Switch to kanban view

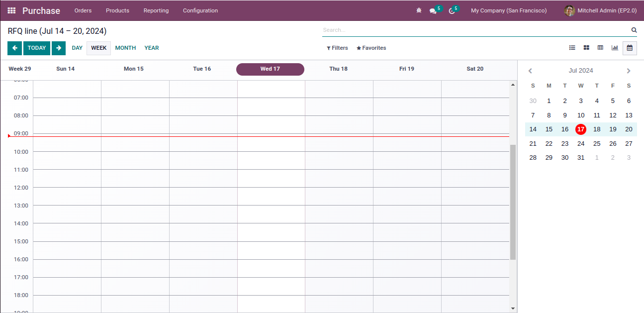coord(586,48)
